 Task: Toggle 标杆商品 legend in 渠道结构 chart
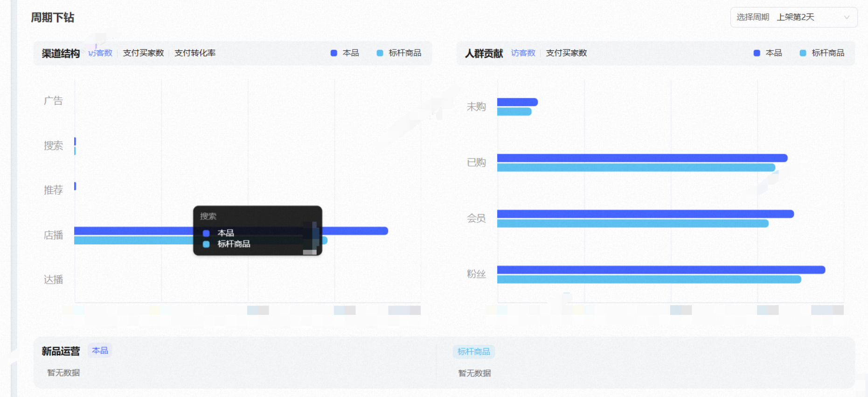pyautogui.click(x=399, y=53)
